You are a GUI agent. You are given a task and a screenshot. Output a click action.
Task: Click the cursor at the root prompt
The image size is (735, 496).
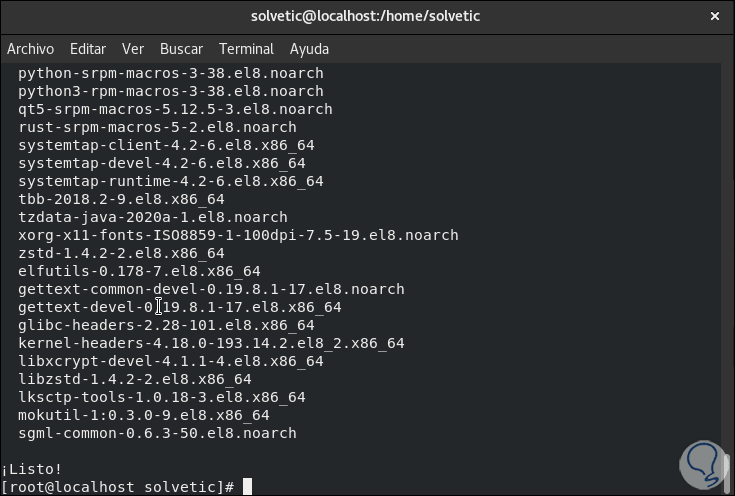(x=248, y=487)
